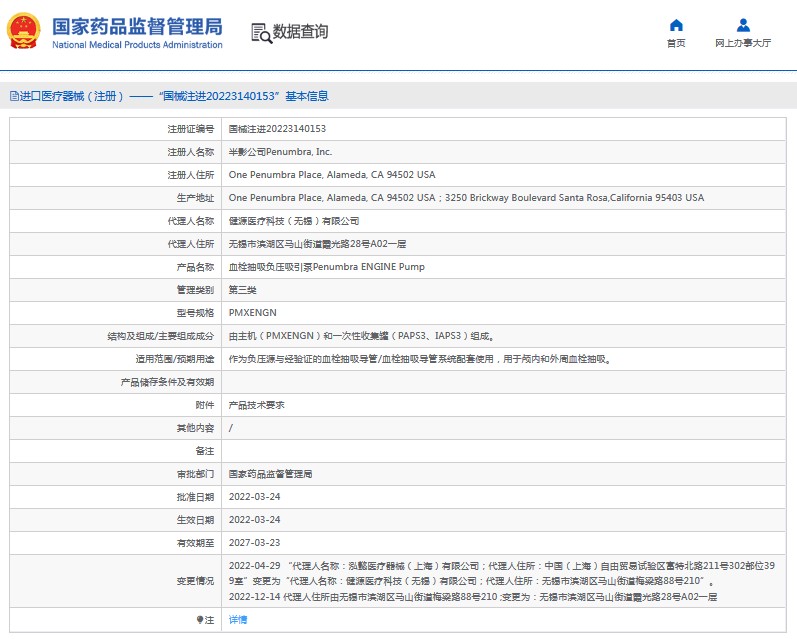The height and width of the screenshot is (639, 797).
Task: Click the 生产地址 value with Santa Rosa
Action: [466, 198]
